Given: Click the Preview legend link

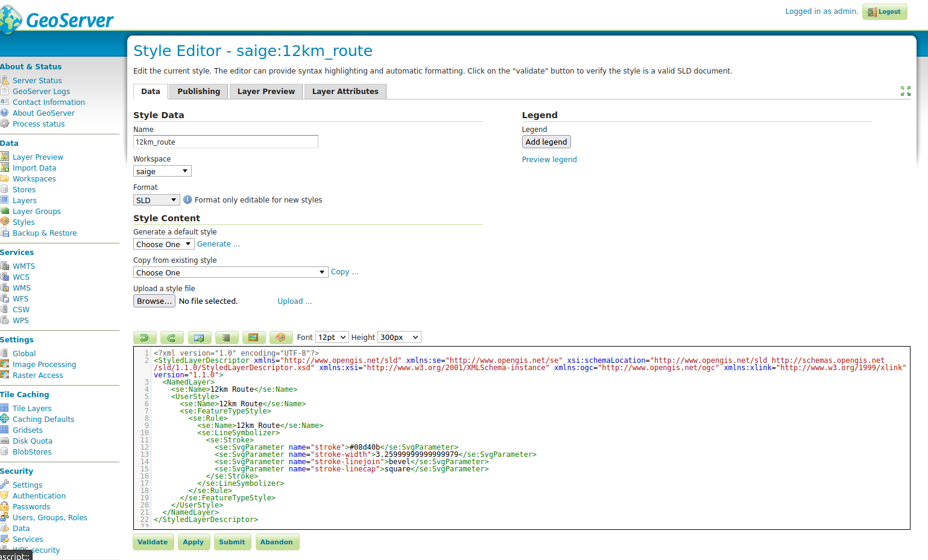Looking at the screenshot, I should (549, 160).
